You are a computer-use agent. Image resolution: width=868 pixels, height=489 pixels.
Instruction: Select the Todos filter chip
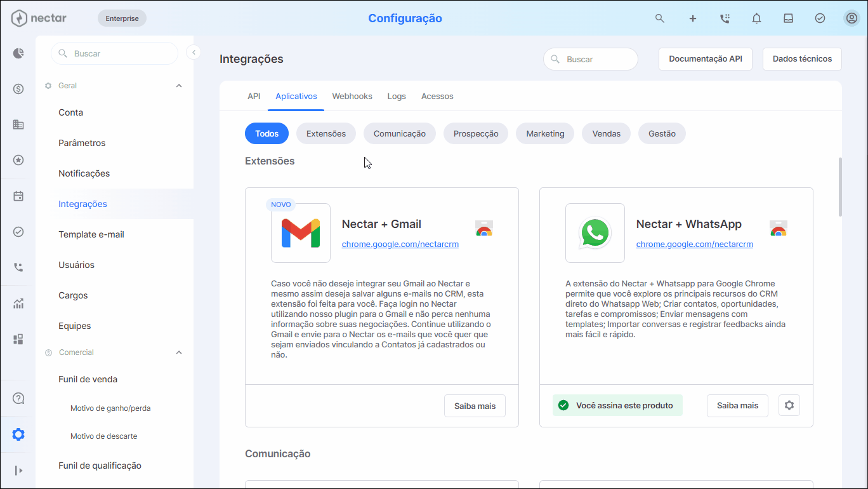(267, 133)
